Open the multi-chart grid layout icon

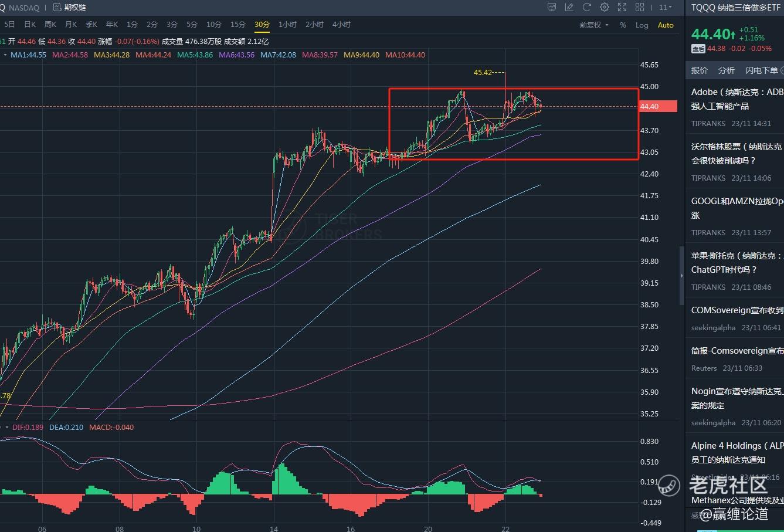pos(640,8)
